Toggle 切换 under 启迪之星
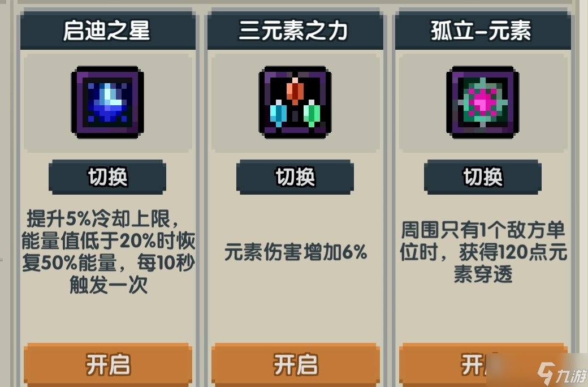588x387 pixels. click(107, 177)
